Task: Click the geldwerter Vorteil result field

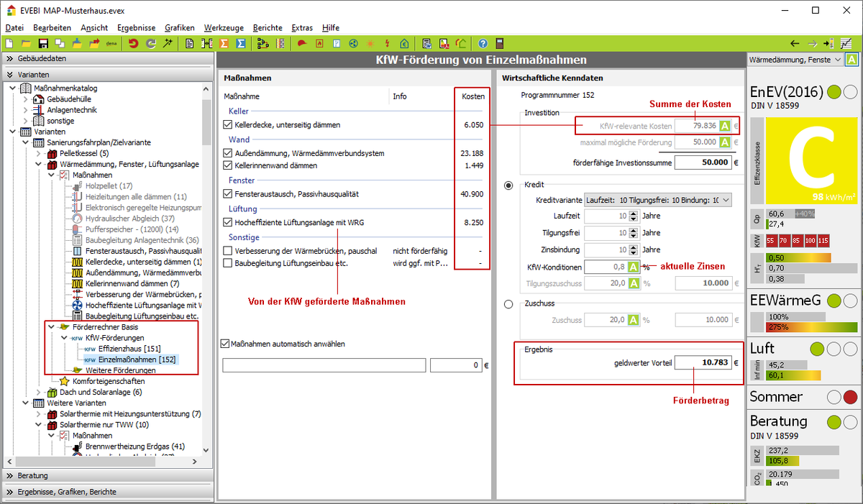Action: point(703,363)
